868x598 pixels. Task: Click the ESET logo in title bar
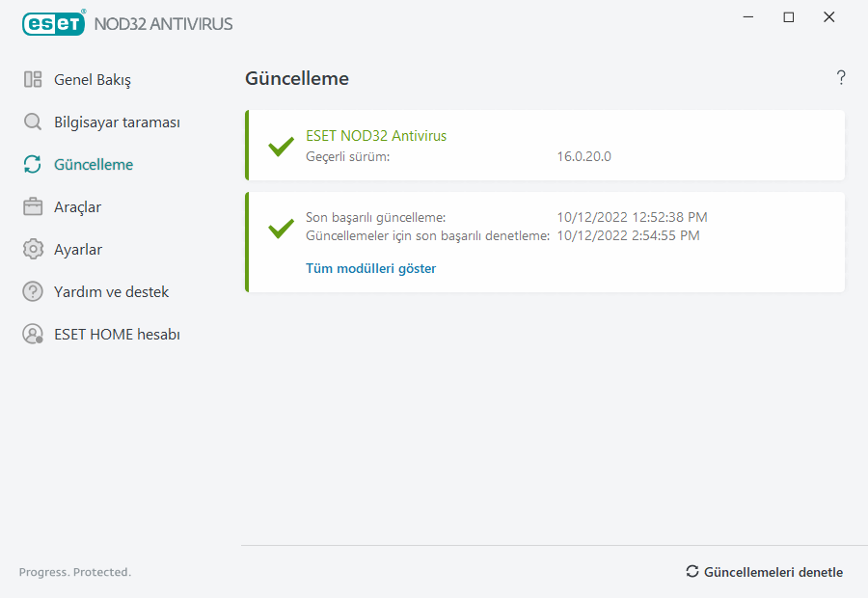tap(54, 23)
